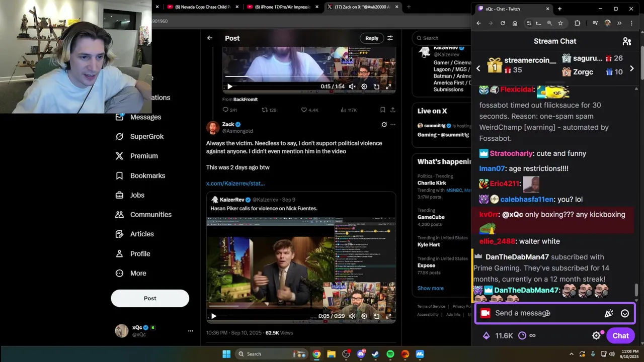The height and width of the screenshot is (362, 644).
Task: Enter fullscreen on the bottom video
Action: pos(388,316)
